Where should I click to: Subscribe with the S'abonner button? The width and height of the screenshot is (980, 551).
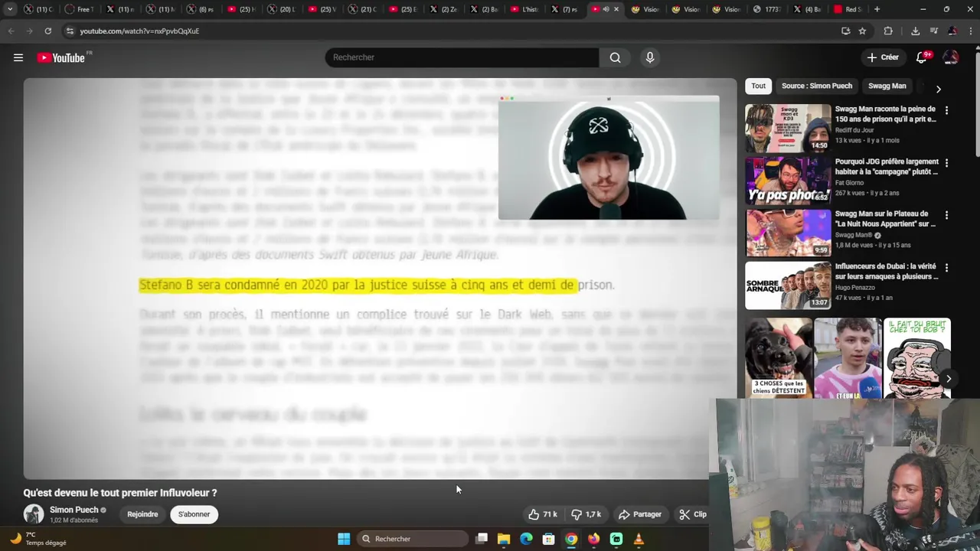pos(194,514)
